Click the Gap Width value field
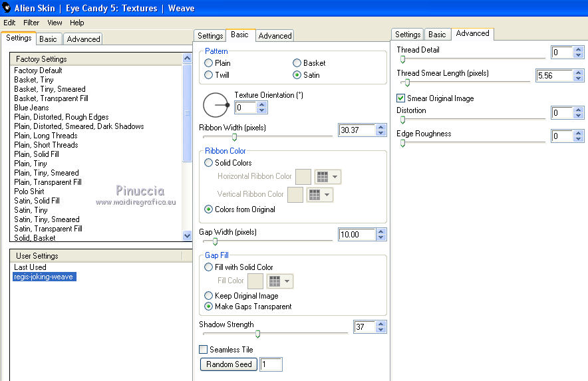Image resolution: width=588 pixels, height=381 pixels. 357,234
